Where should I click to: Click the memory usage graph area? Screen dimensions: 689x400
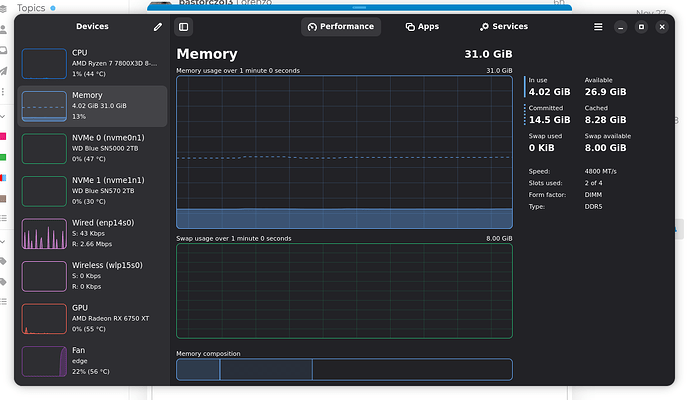[x=344, y=152]
